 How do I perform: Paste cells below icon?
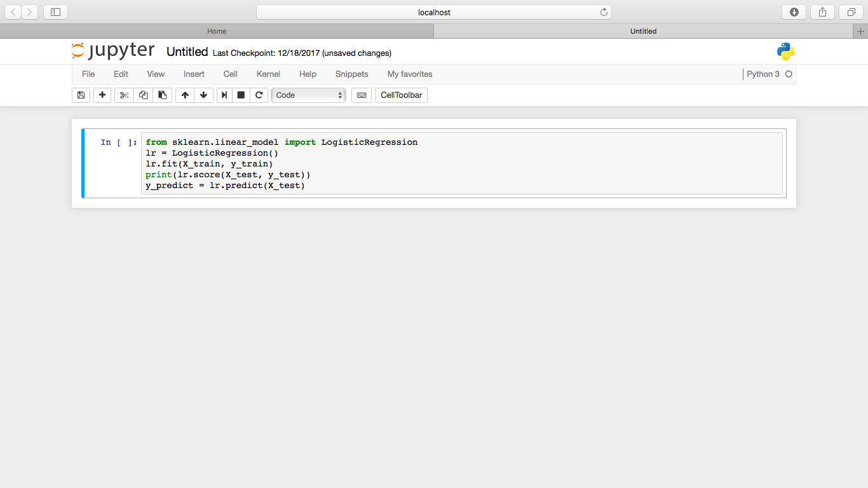163,95
